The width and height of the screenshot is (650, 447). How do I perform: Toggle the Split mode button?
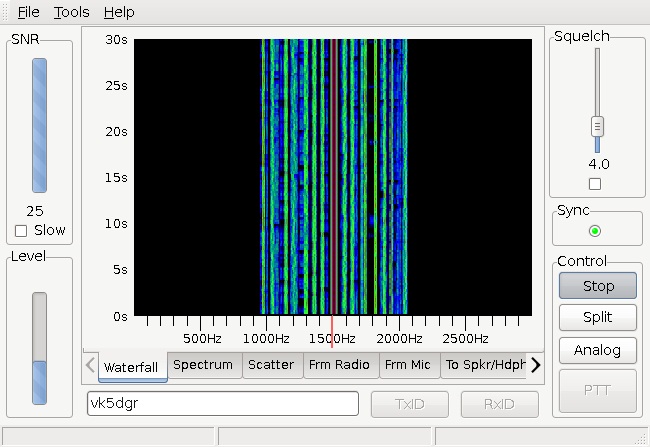(597, 317)
